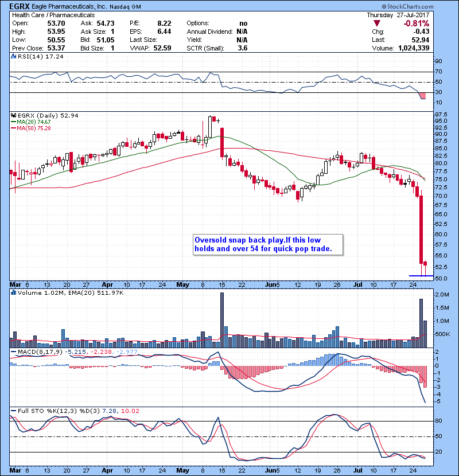This screenshot has width=459, height=476.
Task: Click the P/E value 8.22
Action: [x=164, y=24]
